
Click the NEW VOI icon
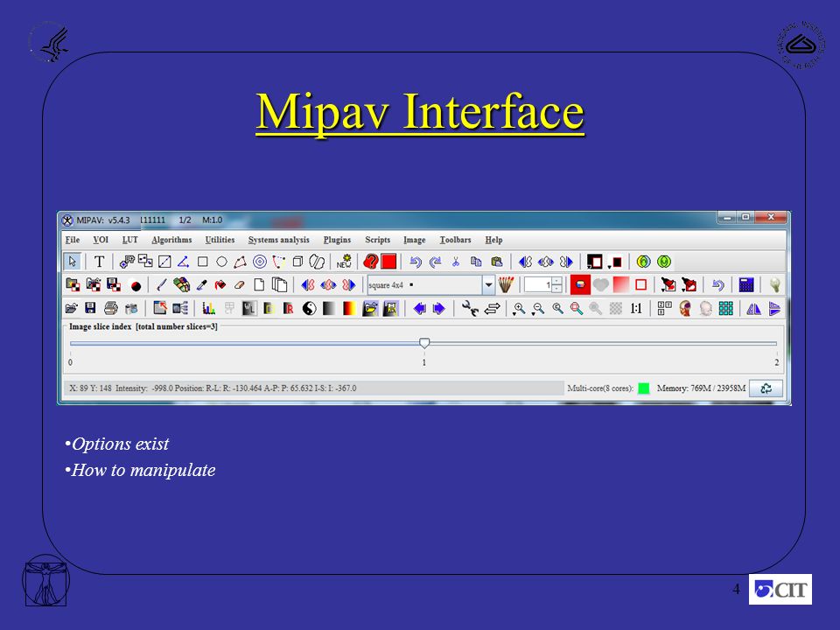pyautogui.click(x=343, y=262)
